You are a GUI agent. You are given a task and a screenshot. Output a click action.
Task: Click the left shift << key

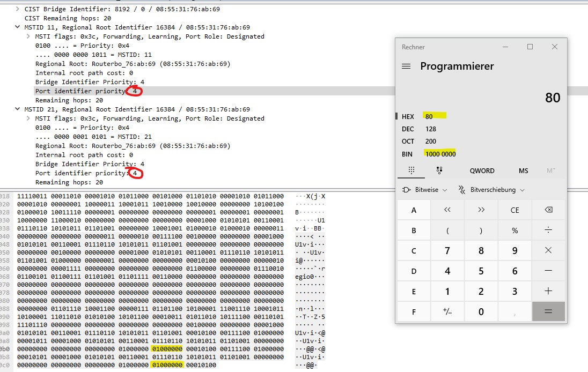tap(447, 210)
